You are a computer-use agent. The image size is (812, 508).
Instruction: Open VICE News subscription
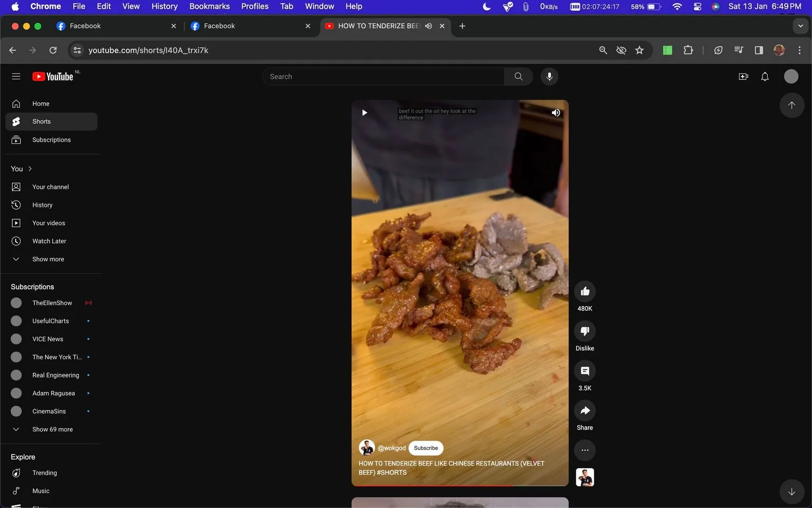point(51,339)
